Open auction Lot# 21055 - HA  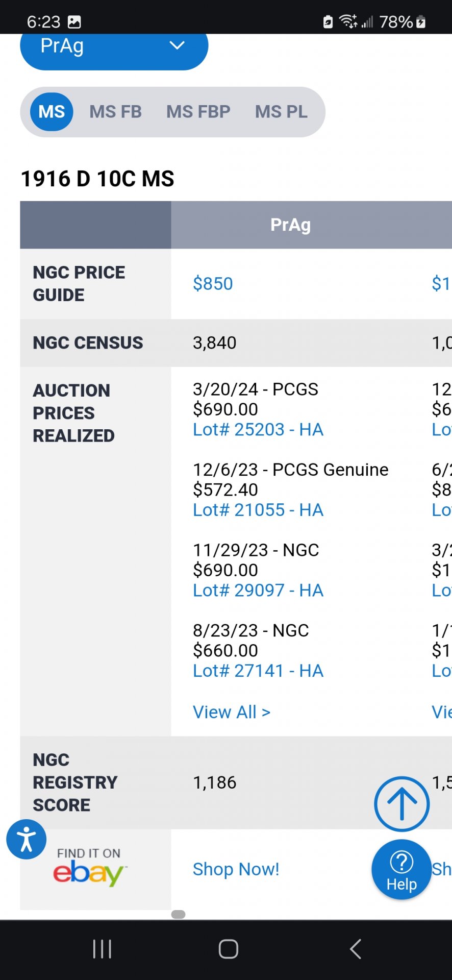tap(258, 510)
